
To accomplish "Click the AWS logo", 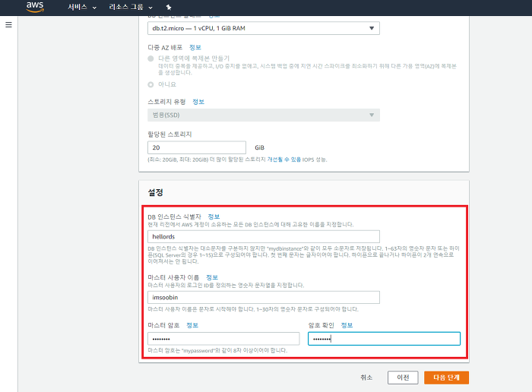I will point(35,7).
